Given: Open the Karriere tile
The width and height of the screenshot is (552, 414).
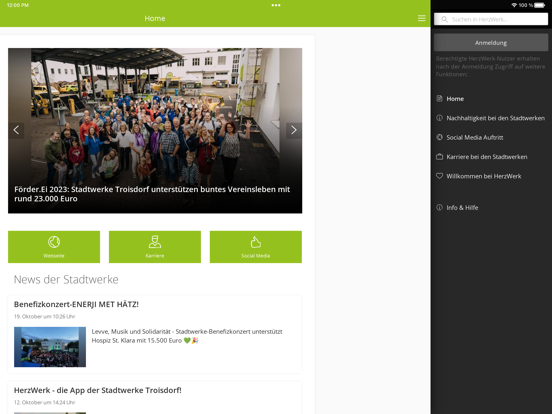Looking at the screenshot, I should click(x=155, y=247).
